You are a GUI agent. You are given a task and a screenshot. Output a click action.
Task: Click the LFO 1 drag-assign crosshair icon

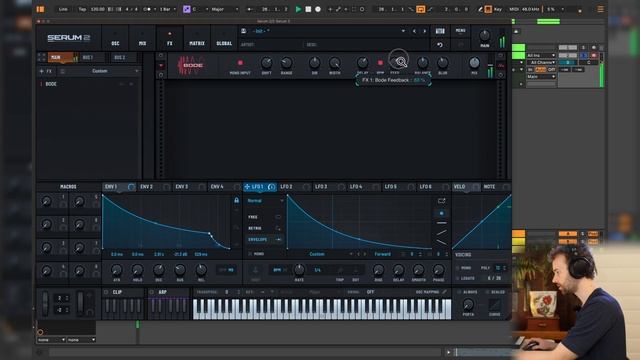(x=247, y=187)
